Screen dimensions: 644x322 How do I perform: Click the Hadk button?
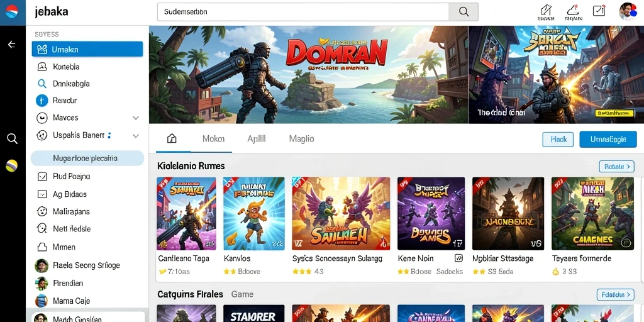click(558, 139)
